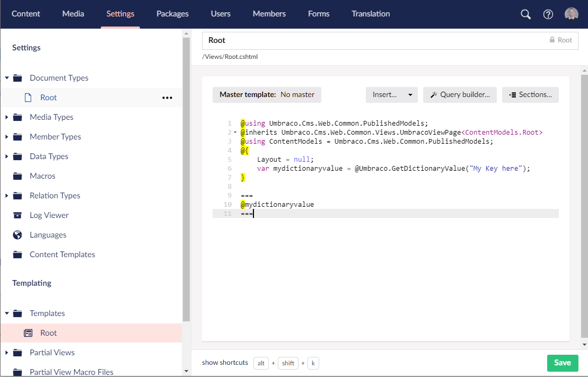Click the Document Types folder icon

(x=16, y=77)
